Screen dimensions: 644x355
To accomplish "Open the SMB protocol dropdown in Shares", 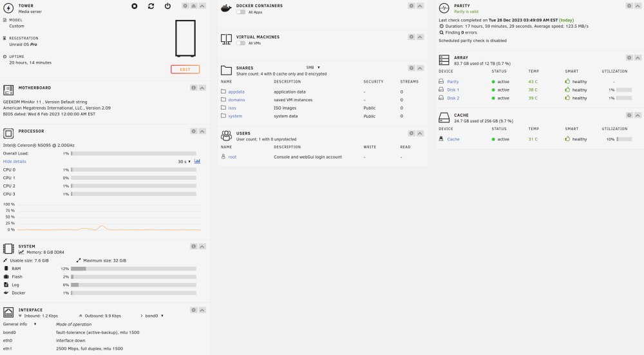I will coord(313,68).
